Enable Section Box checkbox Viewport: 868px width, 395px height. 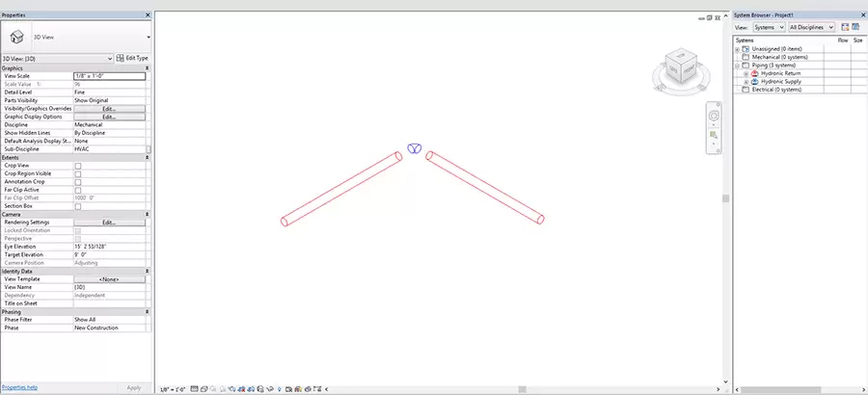coord(78,206)
